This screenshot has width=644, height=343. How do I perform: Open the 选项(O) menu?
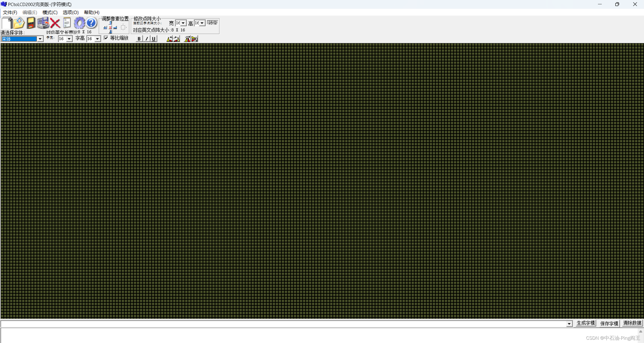[70, 12]
